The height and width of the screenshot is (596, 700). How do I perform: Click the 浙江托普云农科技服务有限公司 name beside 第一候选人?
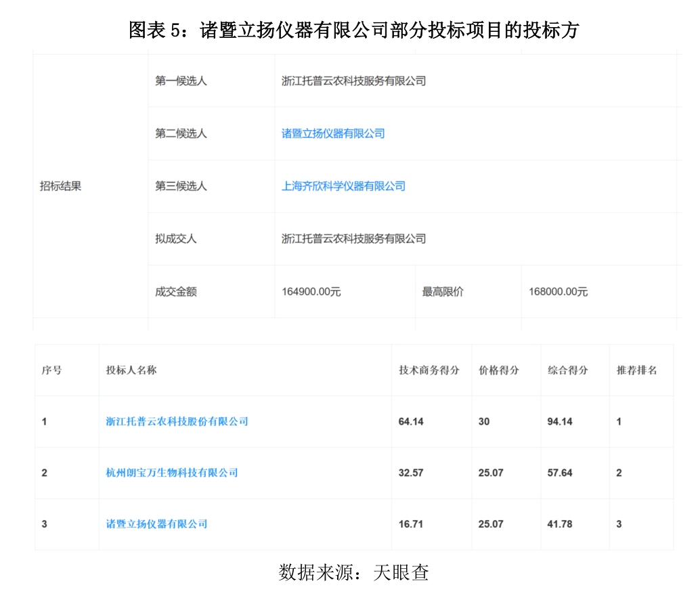point(353,81)
